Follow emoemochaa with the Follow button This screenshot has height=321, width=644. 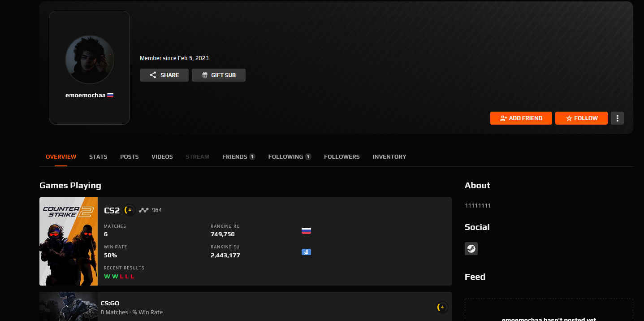[x=581, y=118]
